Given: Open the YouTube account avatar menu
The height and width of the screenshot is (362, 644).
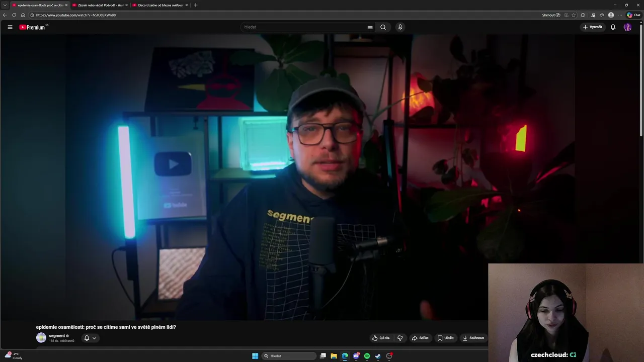Looking at the screenshot, I should [627, 27].
